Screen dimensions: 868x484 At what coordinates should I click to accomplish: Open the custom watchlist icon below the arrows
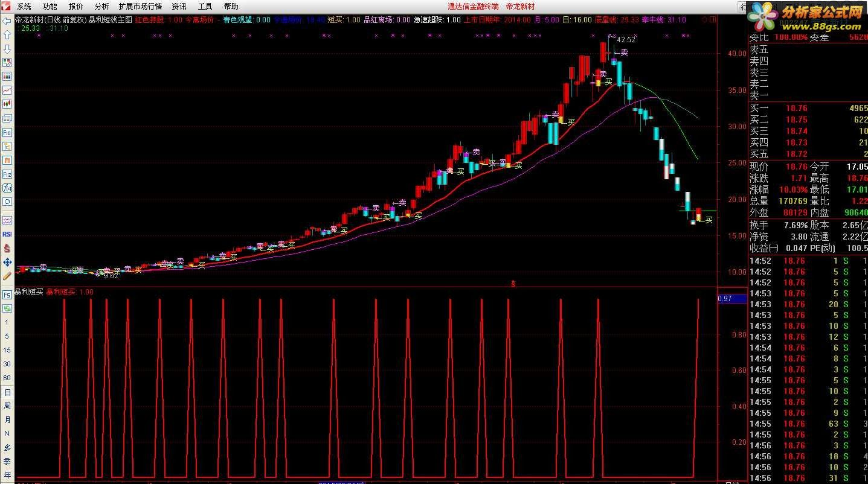[x=7, y=63]
